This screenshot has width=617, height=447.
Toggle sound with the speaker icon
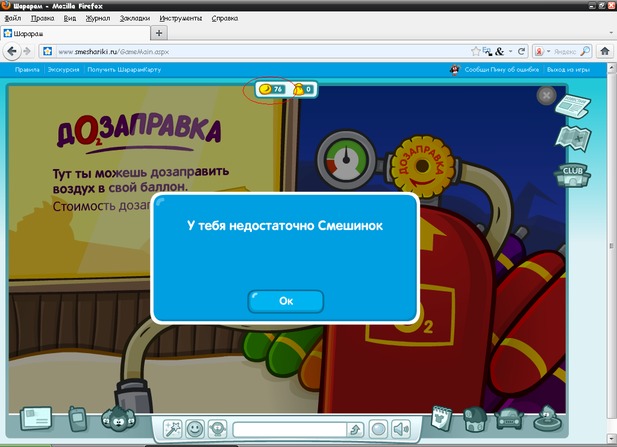pos(401,429)
